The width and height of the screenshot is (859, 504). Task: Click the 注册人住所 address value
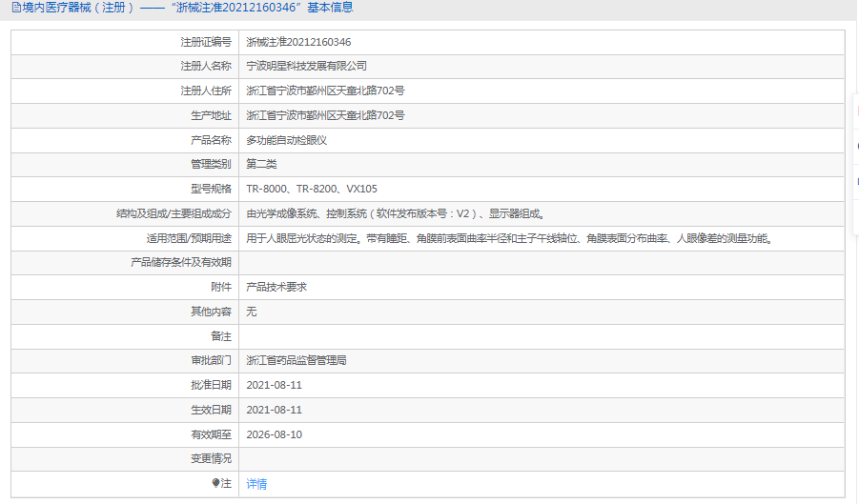[x=325, y=91]
